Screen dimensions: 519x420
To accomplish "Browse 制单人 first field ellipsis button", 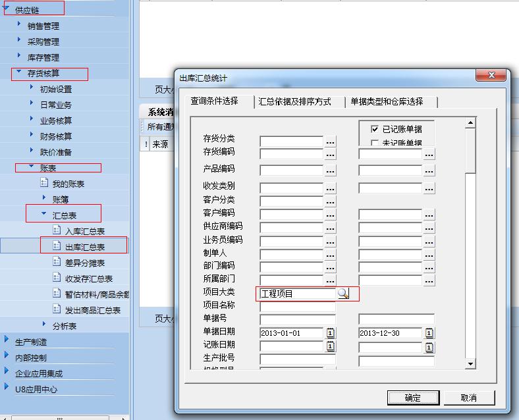I will click(331, 255).
